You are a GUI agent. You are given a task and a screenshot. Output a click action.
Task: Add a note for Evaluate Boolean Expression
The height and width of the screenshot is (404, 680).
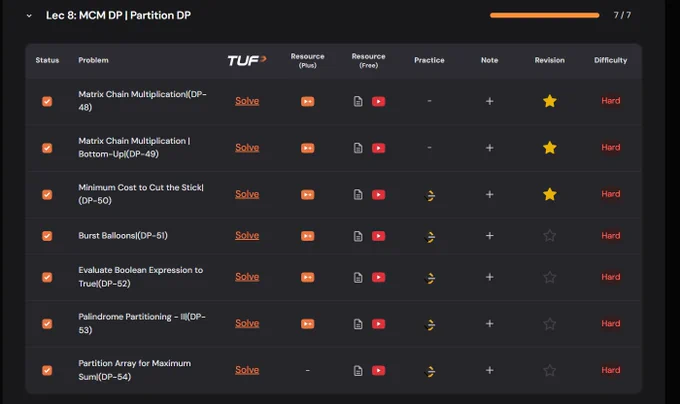click(490, 277)
